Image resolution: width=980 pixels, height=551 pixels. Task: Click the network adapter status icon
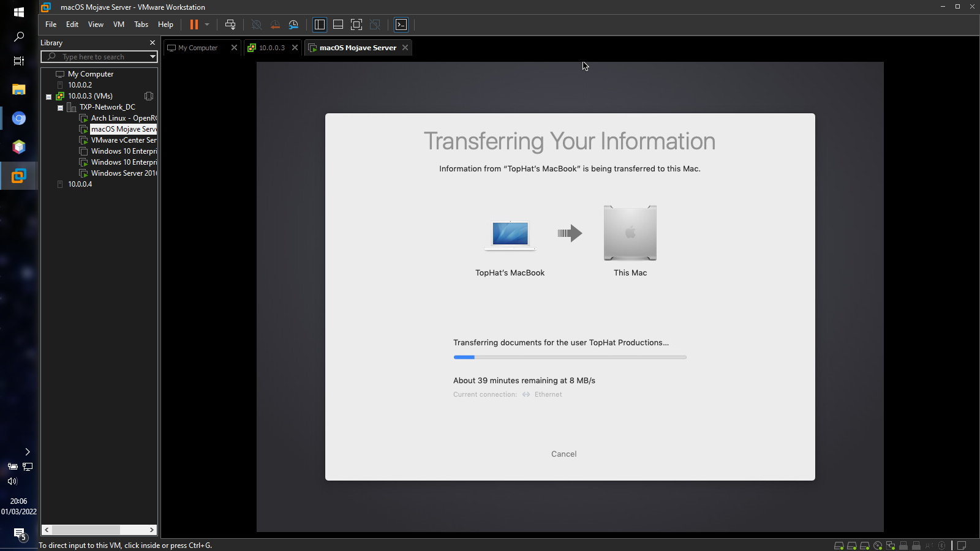coord(891,545)
